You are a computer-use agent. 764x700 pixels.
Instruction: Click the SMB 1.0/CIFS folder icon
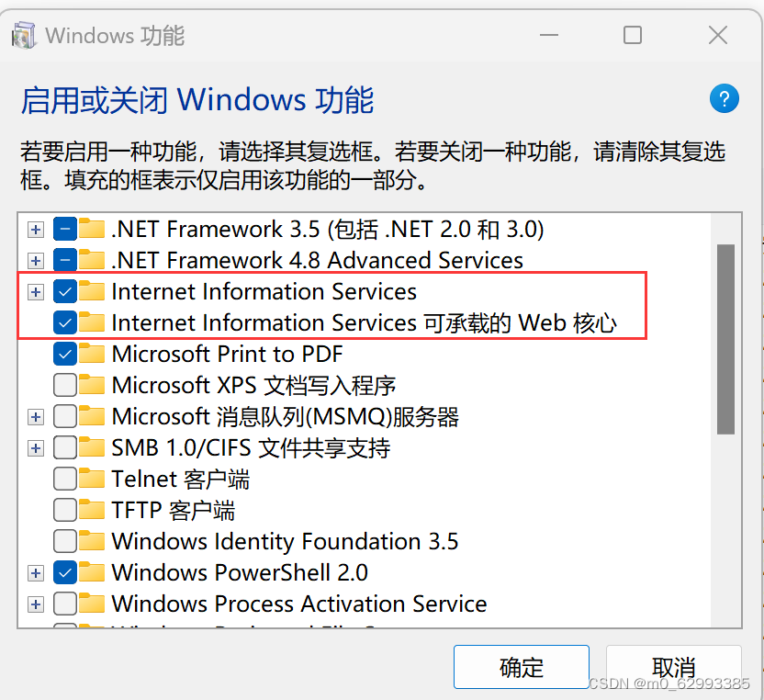[92, 447]
